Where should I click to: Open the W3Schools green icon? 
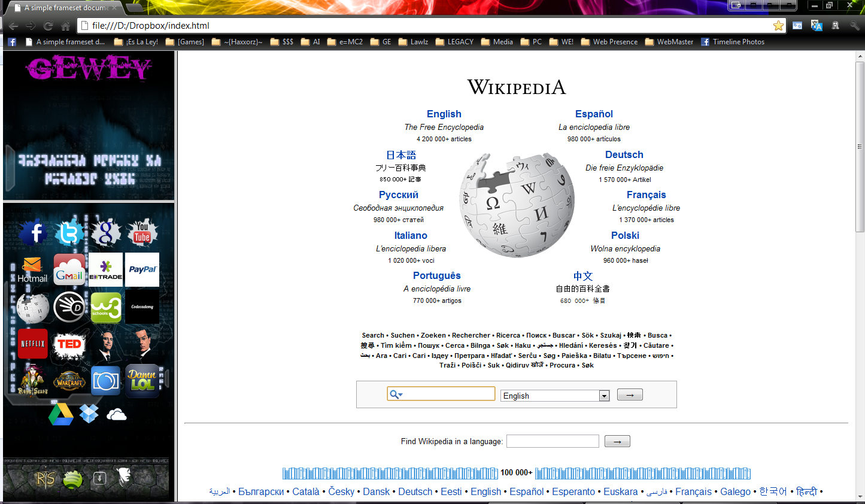[x=106, y=307]
